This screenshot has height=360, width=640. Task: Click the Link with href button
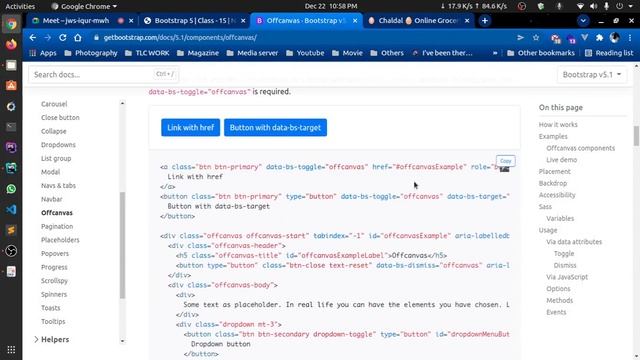coord(190,128)
